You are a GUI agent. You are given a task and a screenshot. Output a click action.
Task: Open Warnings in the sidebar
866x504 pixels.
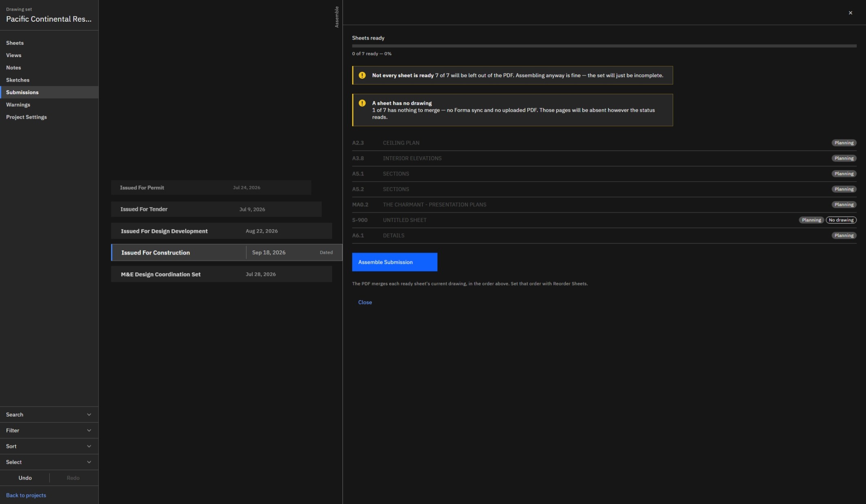coord(49,105)
